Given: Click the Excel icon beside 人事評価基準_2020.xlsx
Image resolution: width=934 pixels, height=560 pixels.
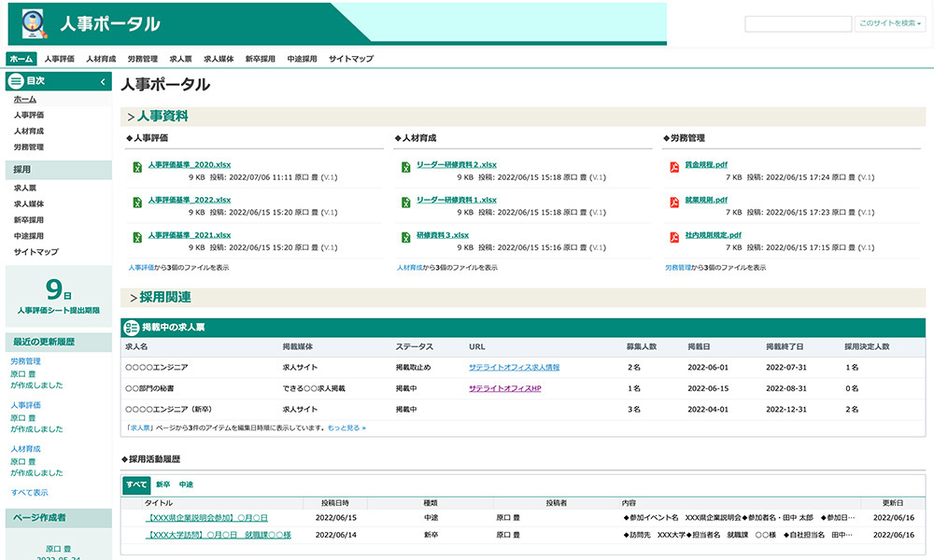Looking at the screenshot, I should [137, 167].
